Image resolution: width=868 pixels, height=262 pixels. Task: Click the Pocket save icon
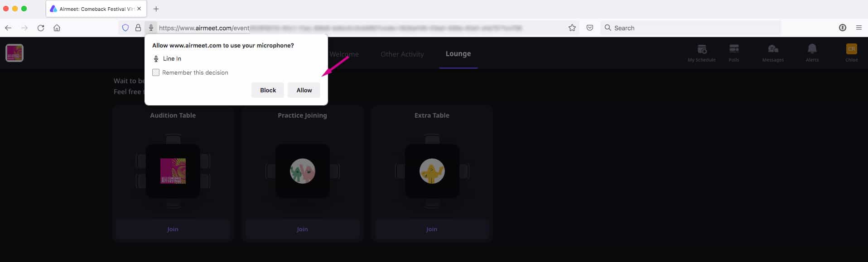[x=590, y=28]
